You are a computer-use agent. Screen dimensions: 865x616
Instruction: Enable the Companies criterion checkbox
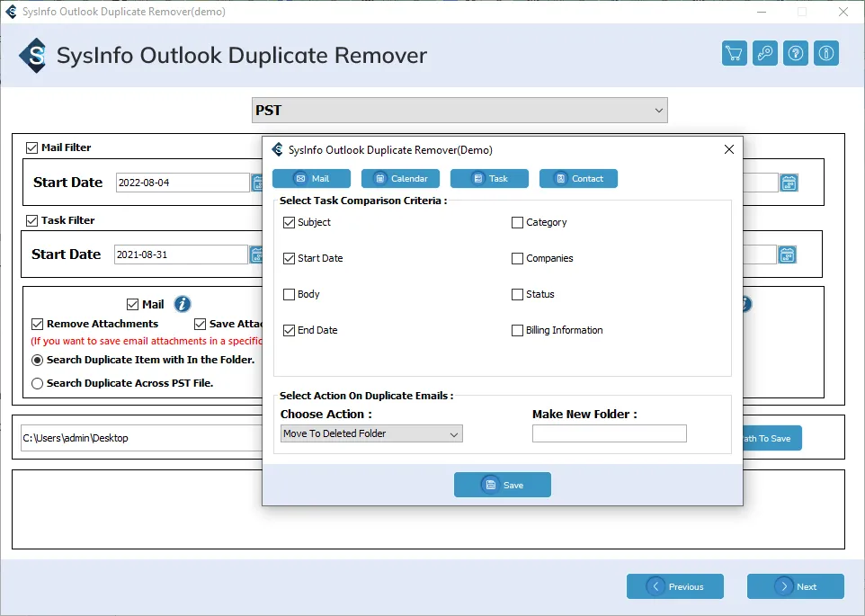[517, 258]
